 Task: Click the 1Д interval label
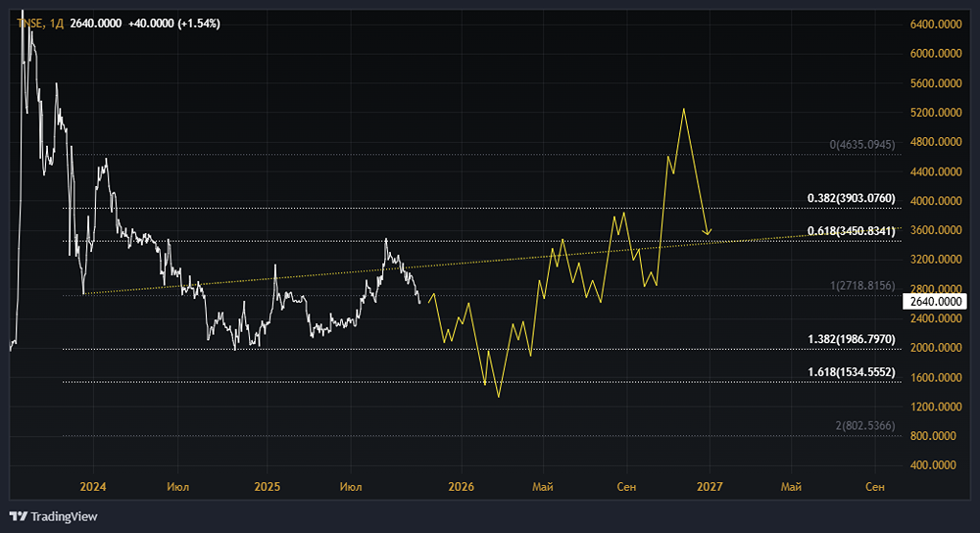coord(56,24)
